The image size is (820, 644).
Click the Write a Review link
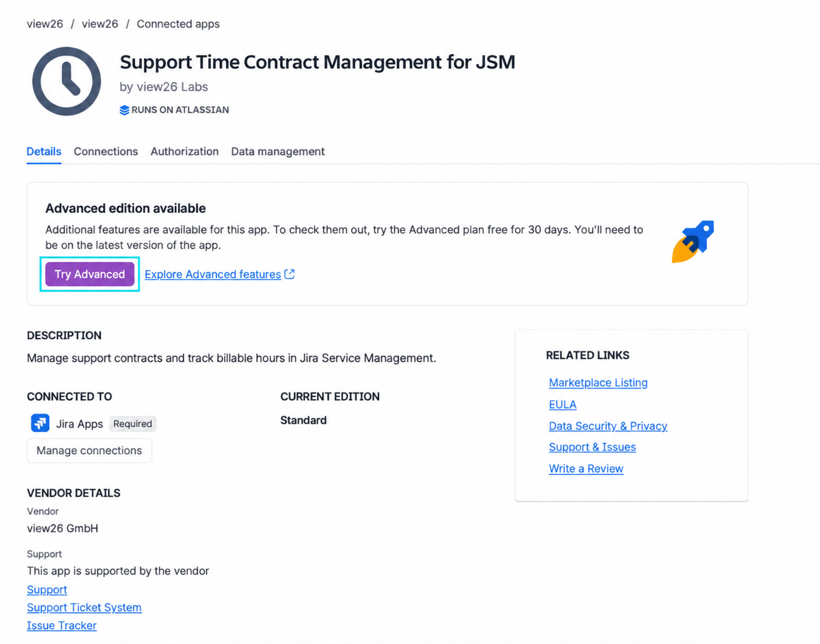[586, 469]
